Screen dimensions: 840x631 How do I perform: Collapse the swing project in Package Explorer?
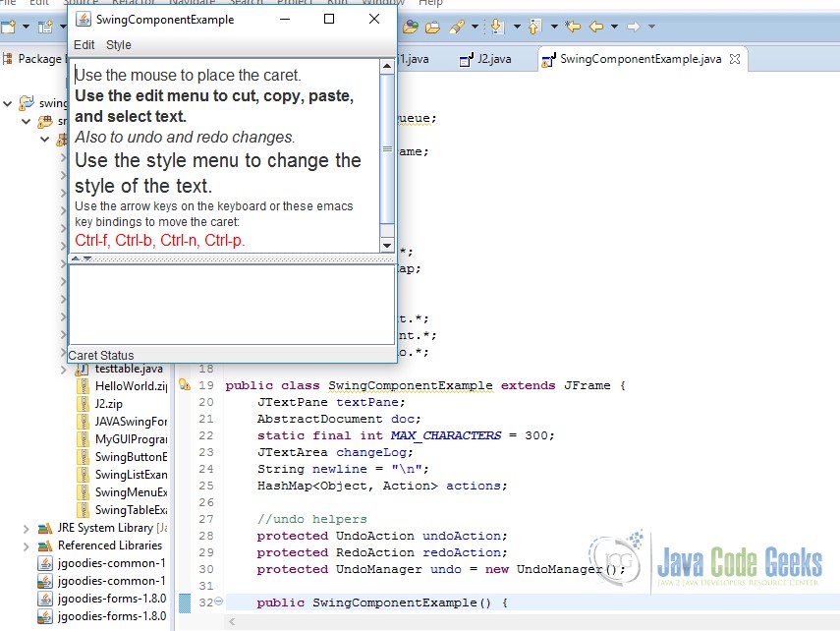8,103
